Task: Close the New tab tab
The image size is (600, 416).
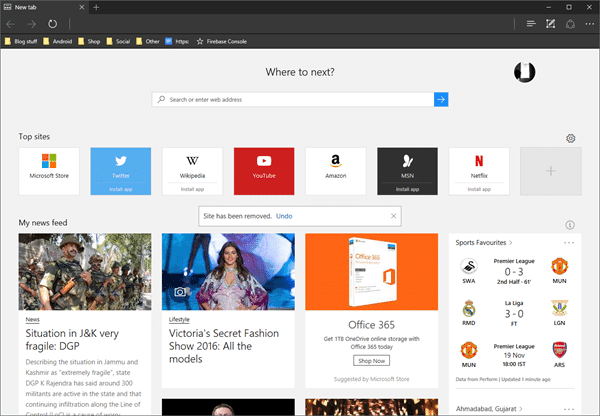Action: point(82,7)
